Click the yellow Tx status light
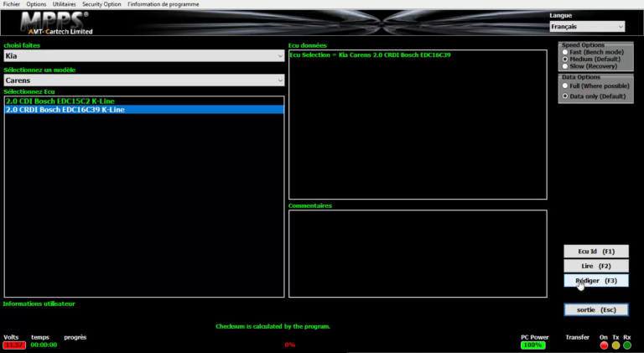This screenshot has height=353, width=644. tap(615, 345)
